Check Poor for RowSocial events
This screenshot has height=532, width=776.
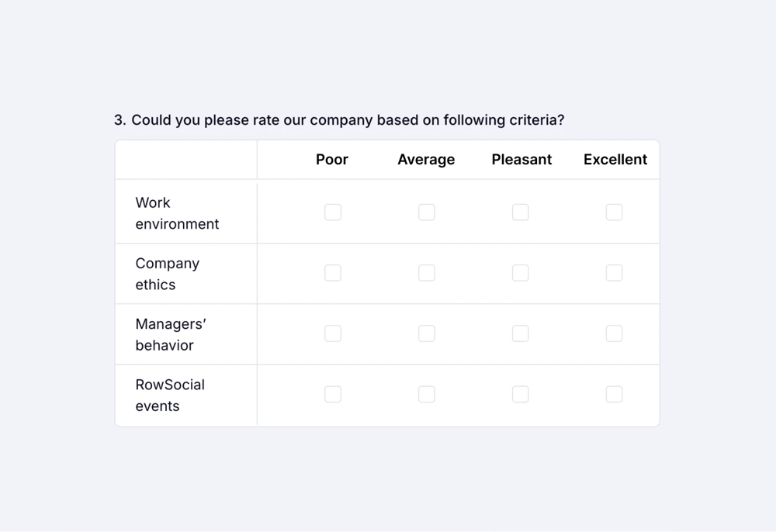pos(333,394)
